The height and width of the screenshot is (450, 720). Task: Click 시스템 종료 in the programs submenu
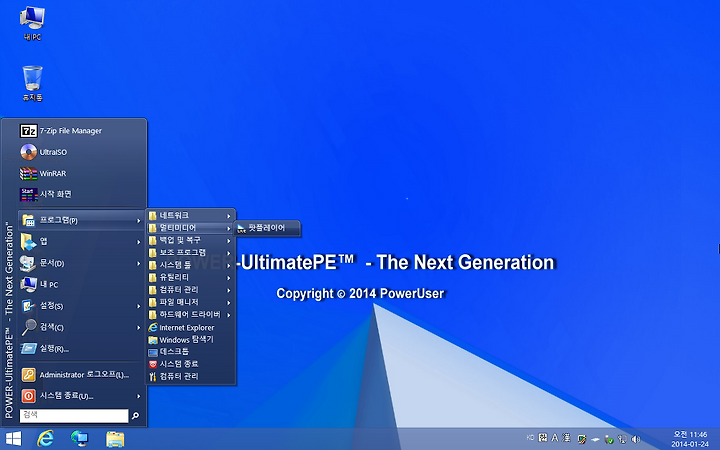[x=191, y=364]
